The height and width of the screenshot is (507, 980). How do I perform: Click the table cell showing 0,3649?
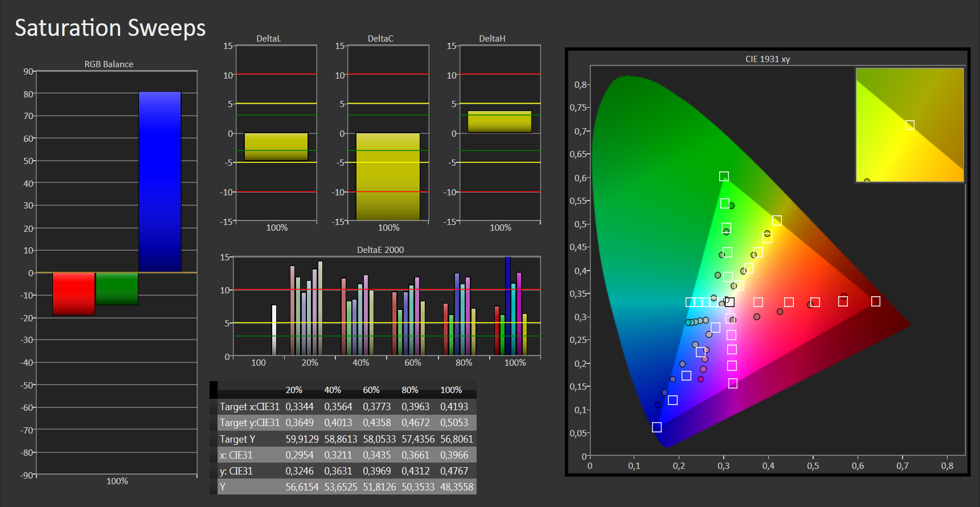pos(300,423)
